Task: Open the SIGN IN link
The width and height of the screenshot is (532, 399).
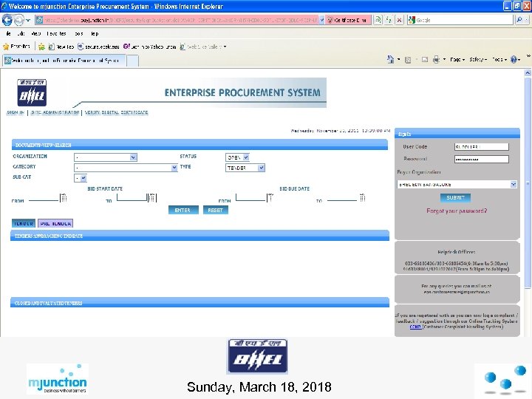Action: pyautogui.click(x=16, y=112)
